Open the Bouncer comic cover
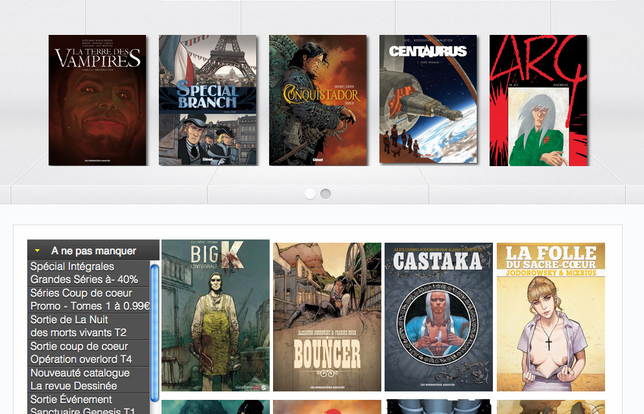The image size is (644, 414). pos(327,317)
